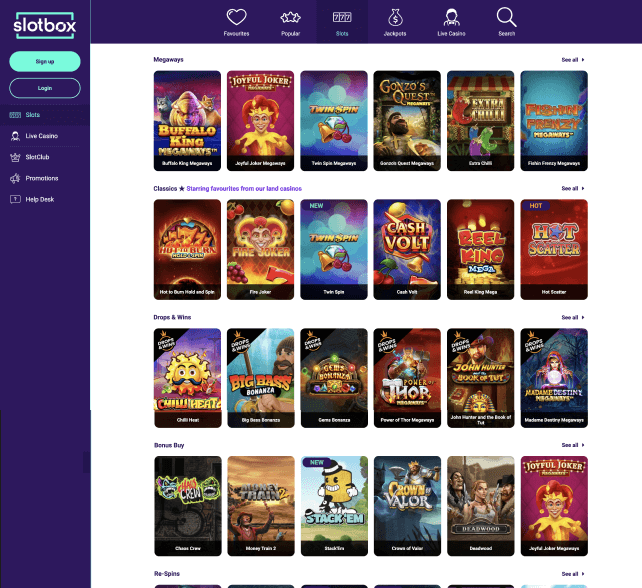The height and width of the screenshot is (588, 642).
Task: See all Bonus Buy games
Action: click(x=573, y=445)
